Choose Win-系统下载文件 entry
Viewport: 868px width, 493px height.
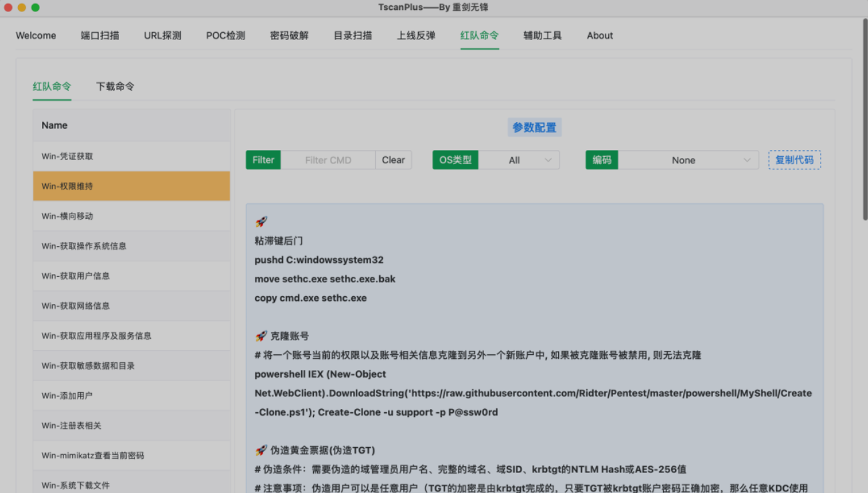click(x=132, y=482)
